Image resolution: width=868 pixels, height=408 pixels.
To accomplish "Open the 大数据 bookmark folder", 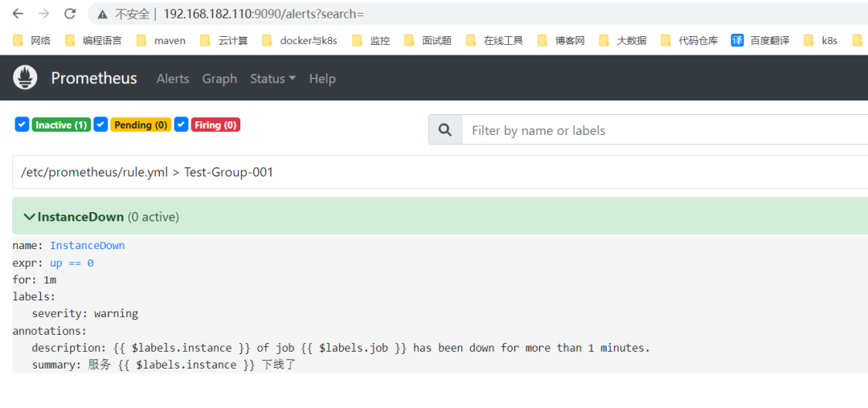I will click(x=623, y=40).
